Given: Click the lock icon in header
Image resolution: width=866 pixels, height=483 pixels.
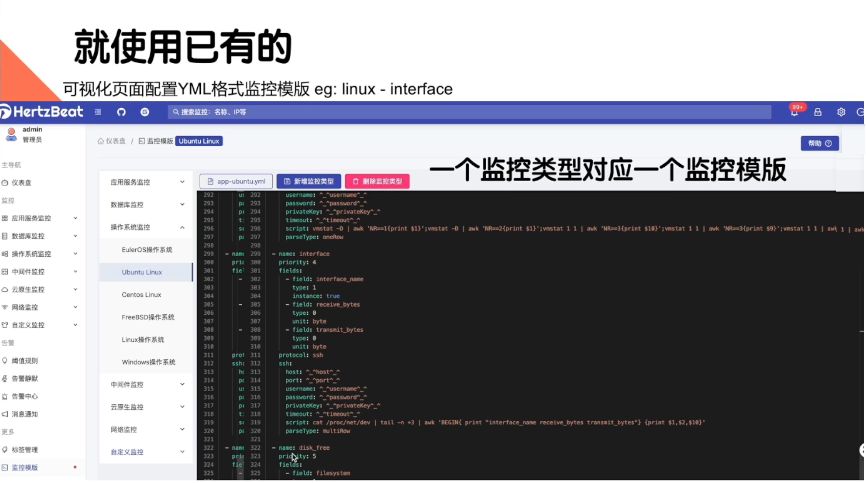Looking at the screenshot, I should tap(817, 112).
